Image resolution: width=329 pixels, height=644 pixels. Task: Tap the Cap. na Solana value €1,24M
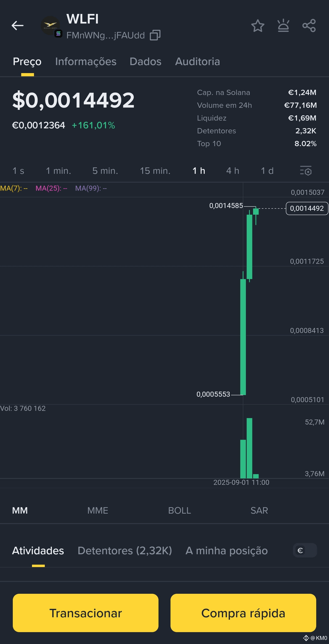click(x=302, y=92)
